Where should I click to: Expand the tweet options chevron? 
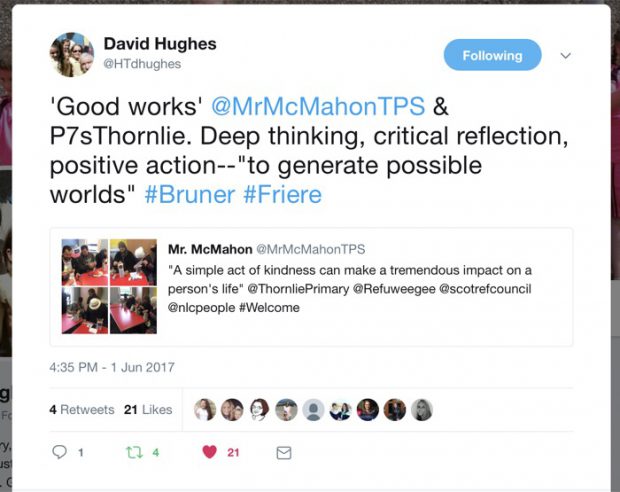click(x=566, y=55)
